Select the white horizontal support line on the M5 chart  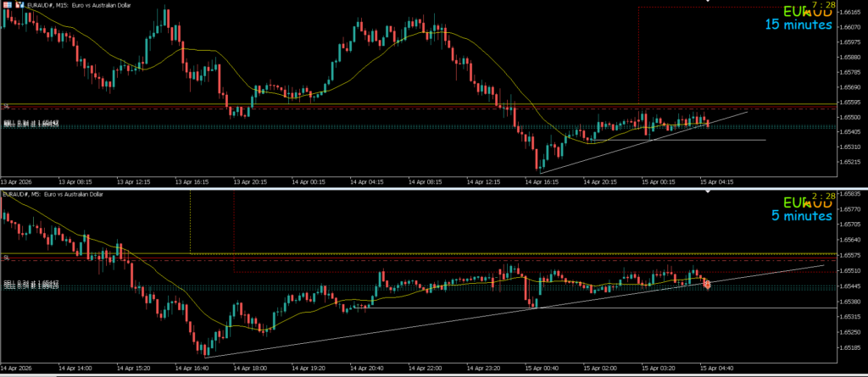[x=593, y=308]
